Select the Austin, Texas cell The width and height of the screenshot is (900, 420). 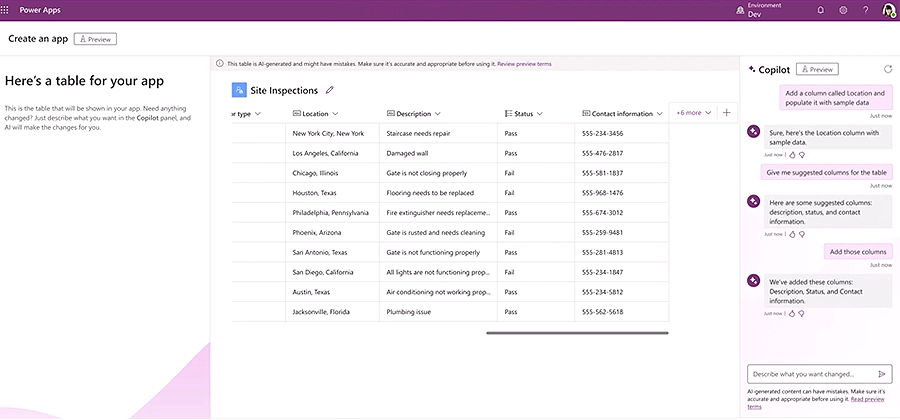click(332, 292)
